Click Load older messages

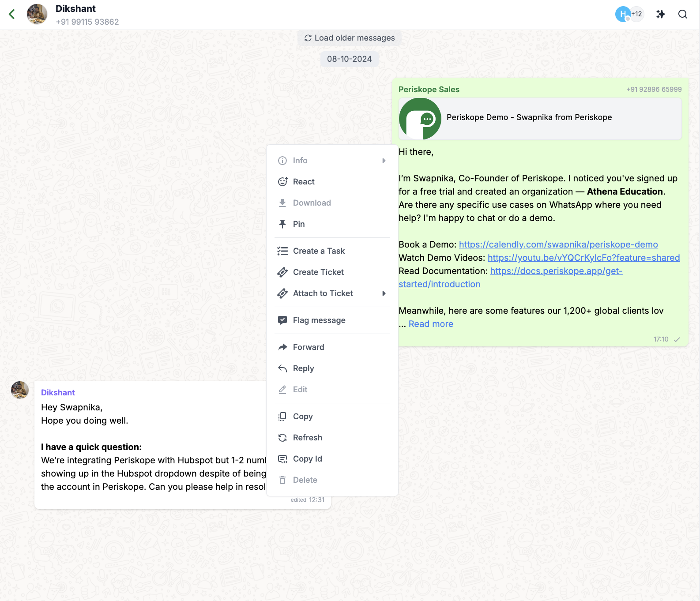pyautogui.click(x=350, y=38)
